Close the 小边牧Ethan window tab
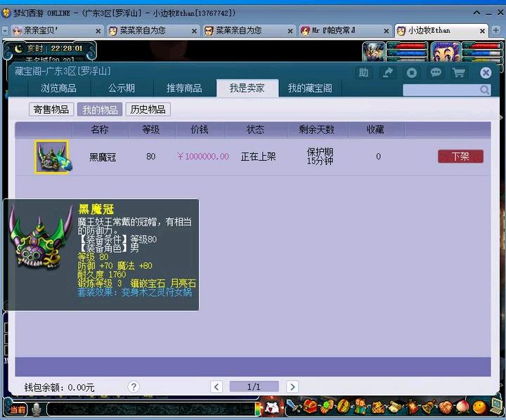This screenshot has height=420, width=506. pos(482,31)
